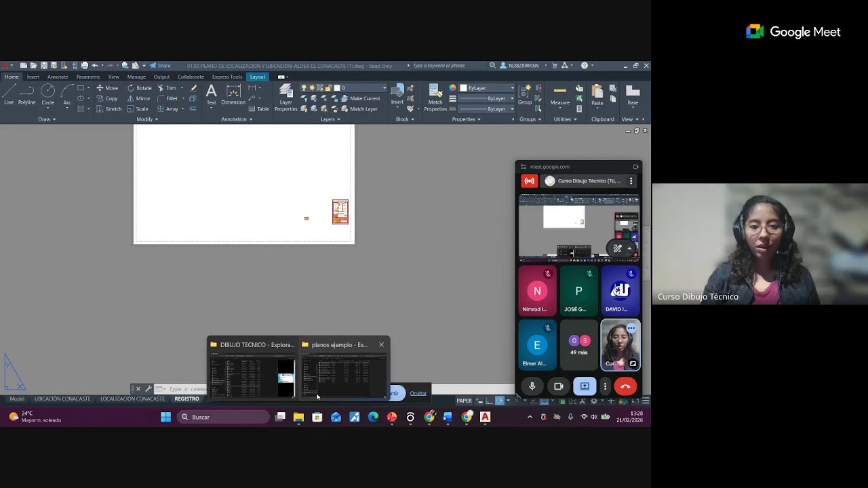The height and width of the screenshot is (488, 868).
Task: Expand the Utilities panel
Action: 565,119
